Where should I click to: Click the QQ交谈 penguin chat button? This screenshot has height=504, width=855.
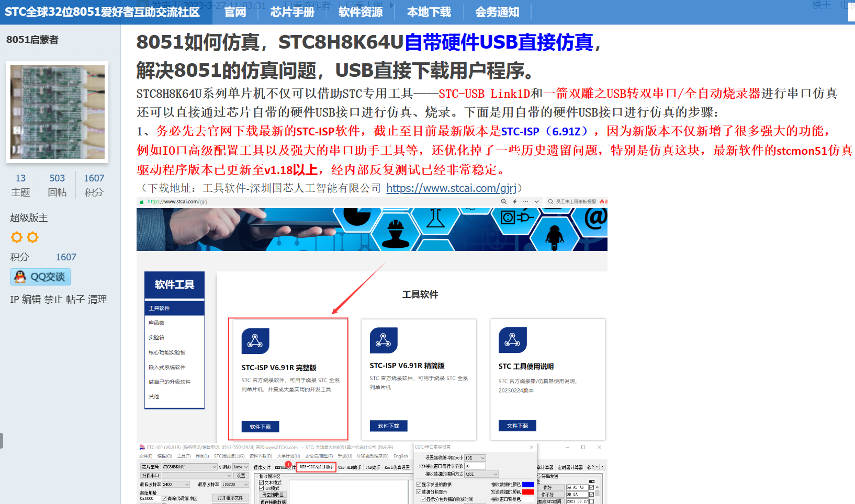[40, 277]
